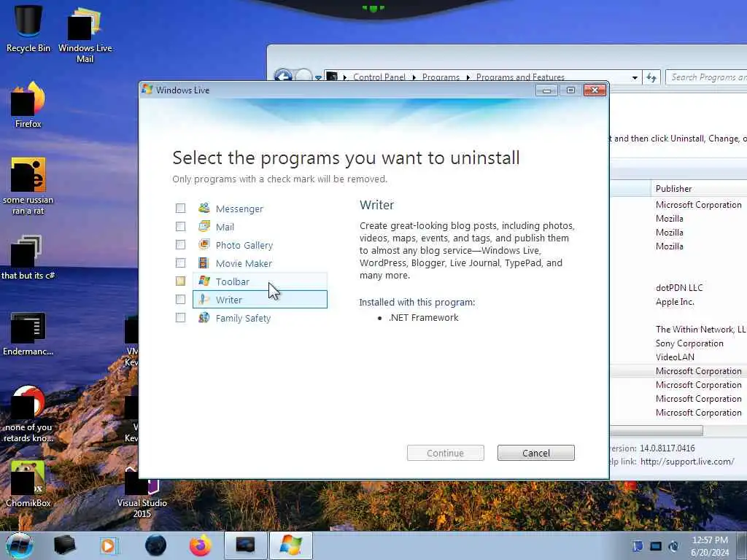Select 'that but its c#' desktop icon
The image size is (747, 560).
tap(28, 257)
